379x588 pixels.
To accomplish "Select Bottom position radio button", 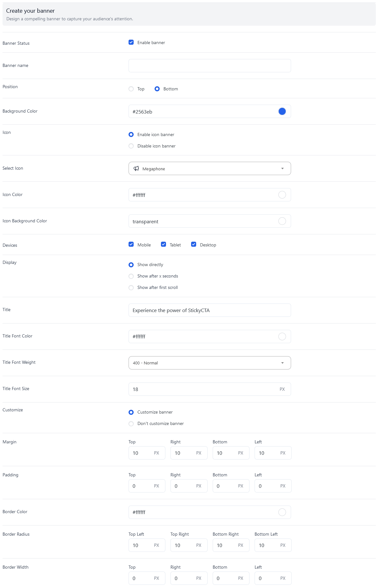I will coord(157,89).
